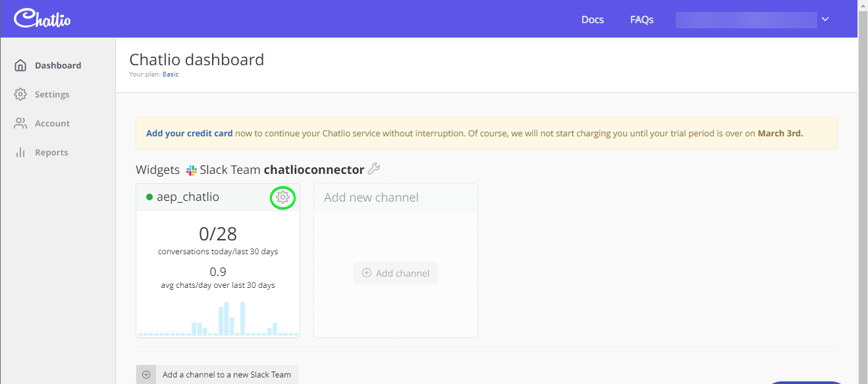Click the Basic plan link
Image resolution: width=868 pixels, height=384 pixels.
pos(171,74)
